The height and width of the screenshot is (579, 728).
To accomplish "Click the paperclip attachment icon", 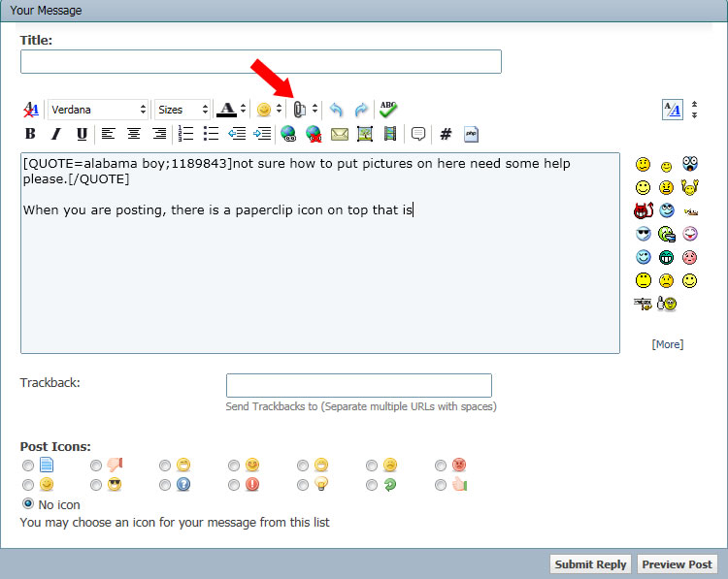I will click(300, 110).
